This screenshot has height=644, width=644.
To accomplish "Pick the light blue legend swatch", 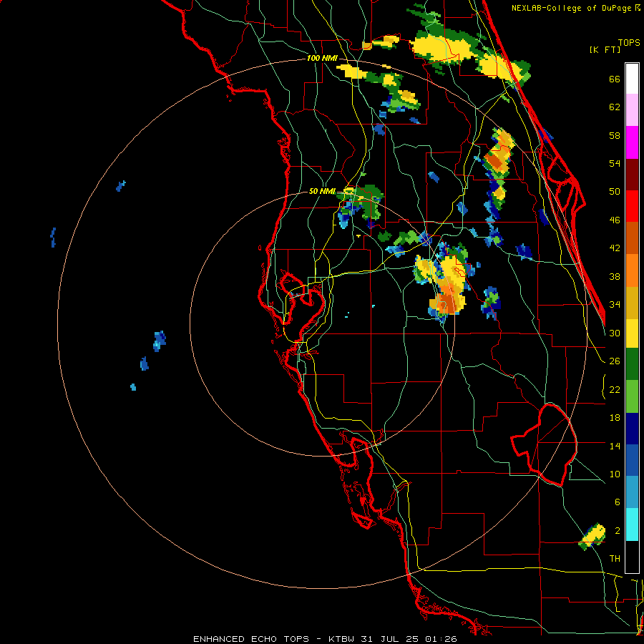I will [632, 492].
